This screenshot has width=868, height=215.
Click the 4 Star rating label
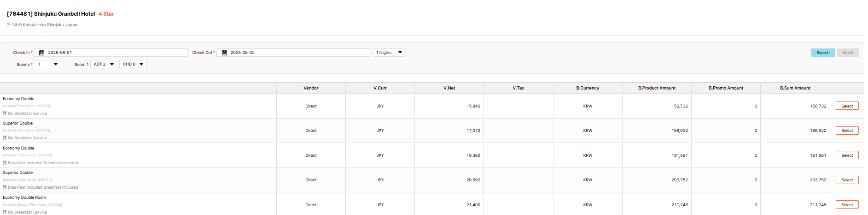pyautogui.click(x=106, y=14)
